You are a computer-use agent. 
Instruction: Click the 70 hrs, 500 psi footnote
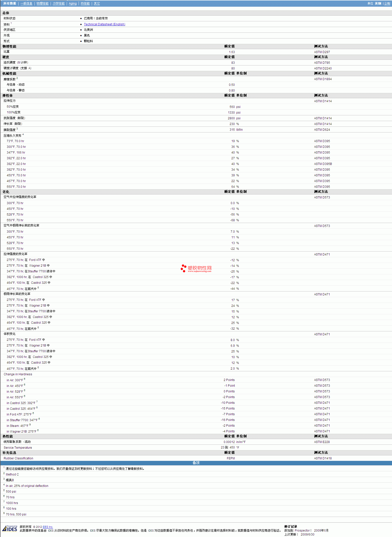(x=16, y=514)
